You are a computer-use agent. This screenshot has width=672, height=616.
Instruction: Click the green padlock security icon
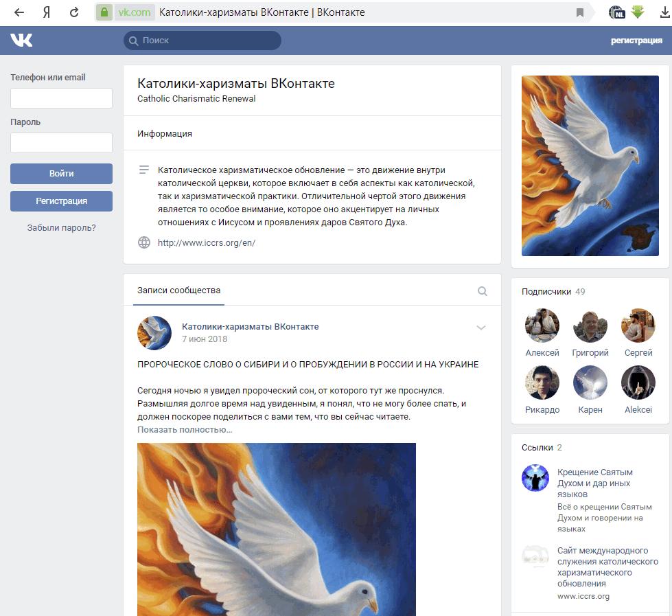coord(104,12)
